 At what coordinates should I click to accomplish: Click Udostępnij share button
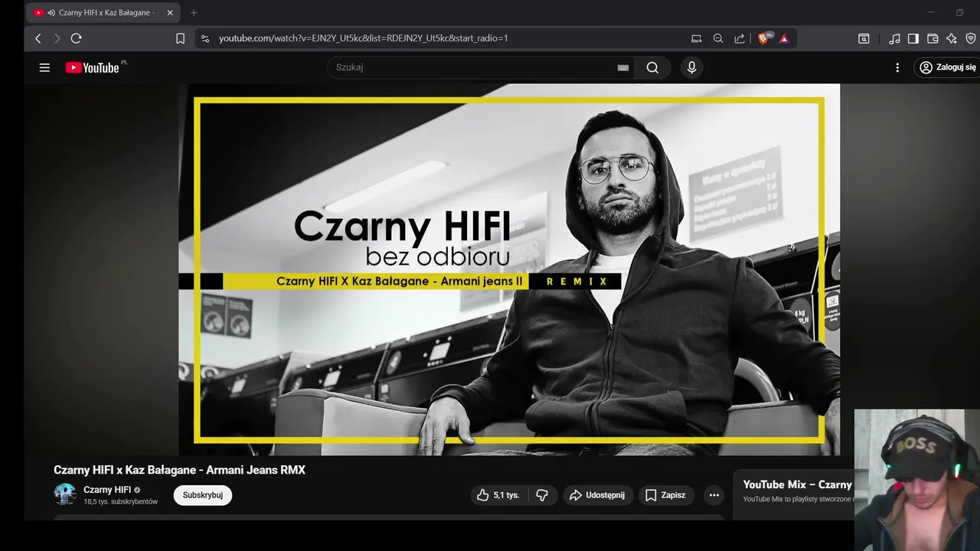598,495
